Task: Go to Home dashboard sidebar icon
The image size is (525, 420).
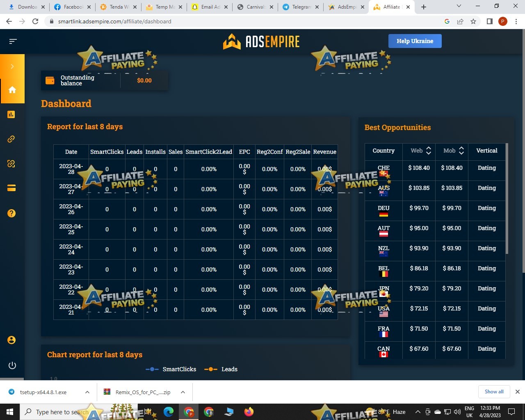Action: pos(12,90)
